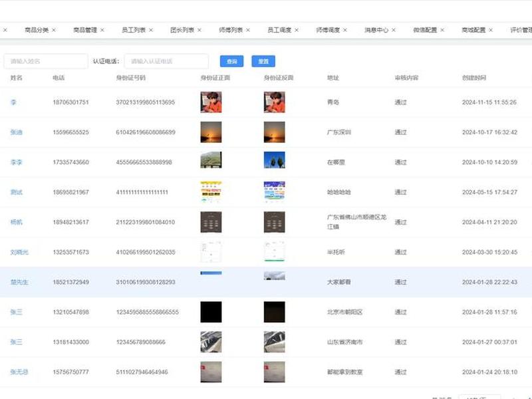Open the name link 杨凯
532x399 pixels.
pyautogui.click(x=16, y=222)
